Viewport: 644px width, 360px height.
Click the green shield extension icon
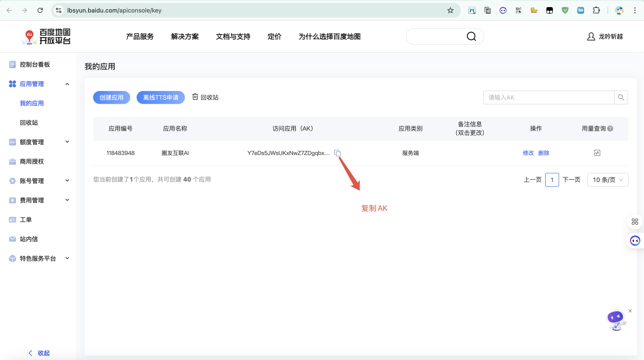point(565,10)
